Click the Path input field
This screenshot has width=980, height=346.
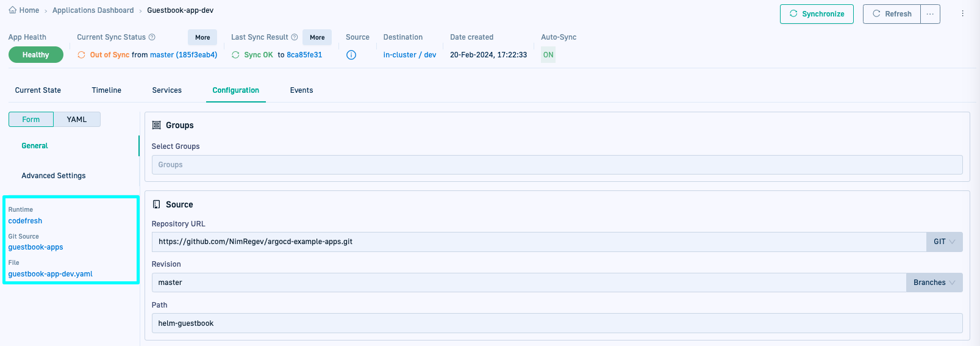click(x=556, y=323)
